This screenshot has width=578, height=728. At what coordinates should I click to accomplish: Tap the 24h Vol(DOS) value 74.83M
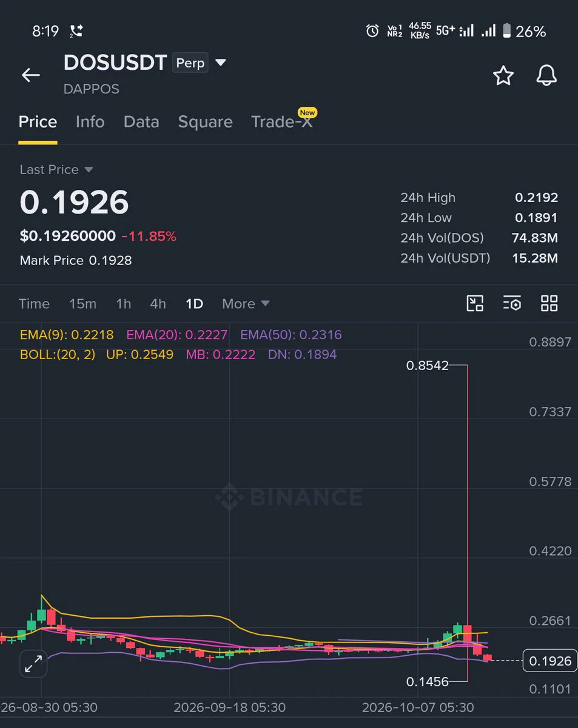(x=535, y=238)
